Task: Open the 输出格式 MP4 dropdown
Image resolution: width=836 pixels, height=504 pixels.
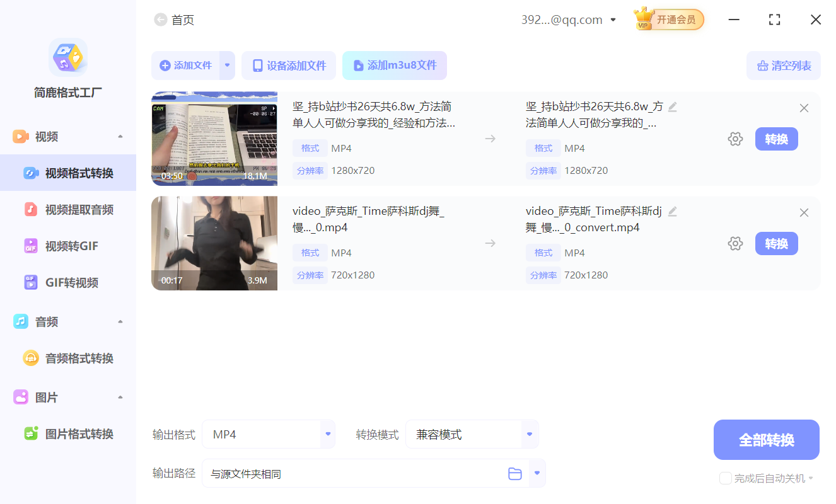Action: click(269, 434)
